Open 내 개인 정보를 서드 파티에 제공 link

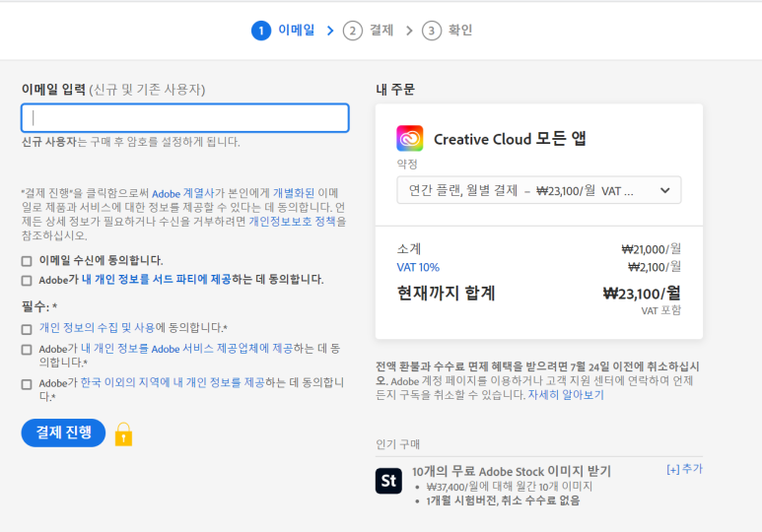click(156, 280)
